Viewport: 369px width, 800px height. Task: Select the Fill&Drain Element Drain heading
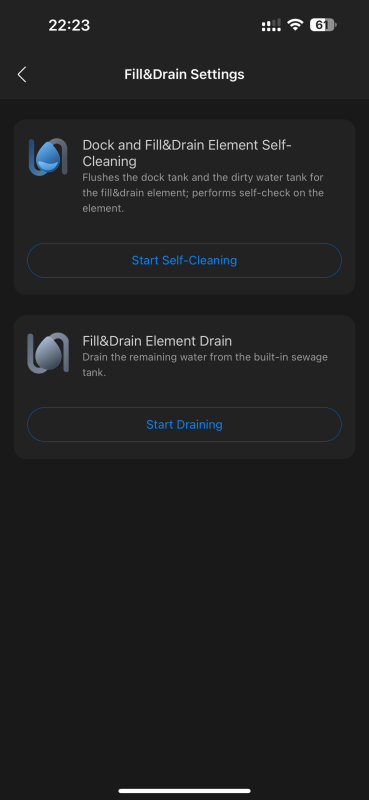coord(157,341)
